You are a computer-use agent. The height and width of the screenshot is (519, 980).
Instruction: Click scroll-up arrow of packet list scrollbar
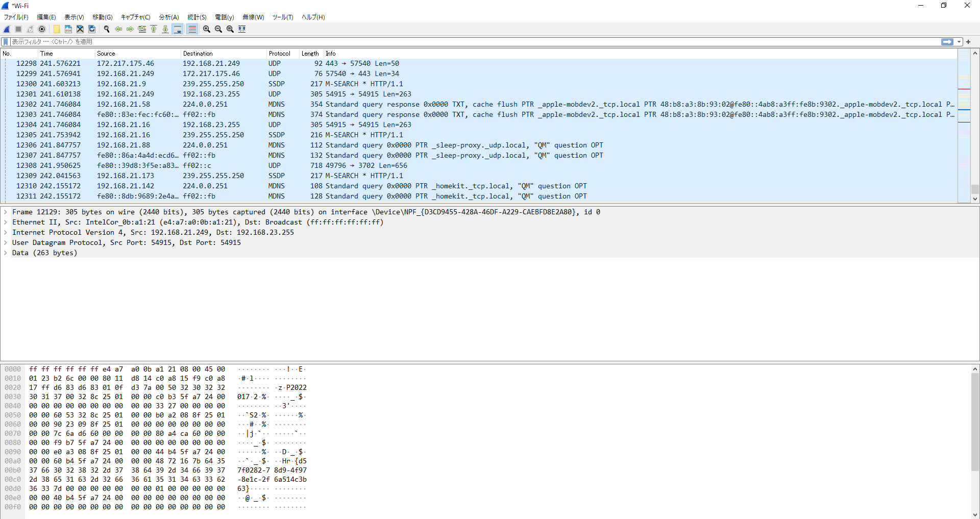click(x=975, y=53)
